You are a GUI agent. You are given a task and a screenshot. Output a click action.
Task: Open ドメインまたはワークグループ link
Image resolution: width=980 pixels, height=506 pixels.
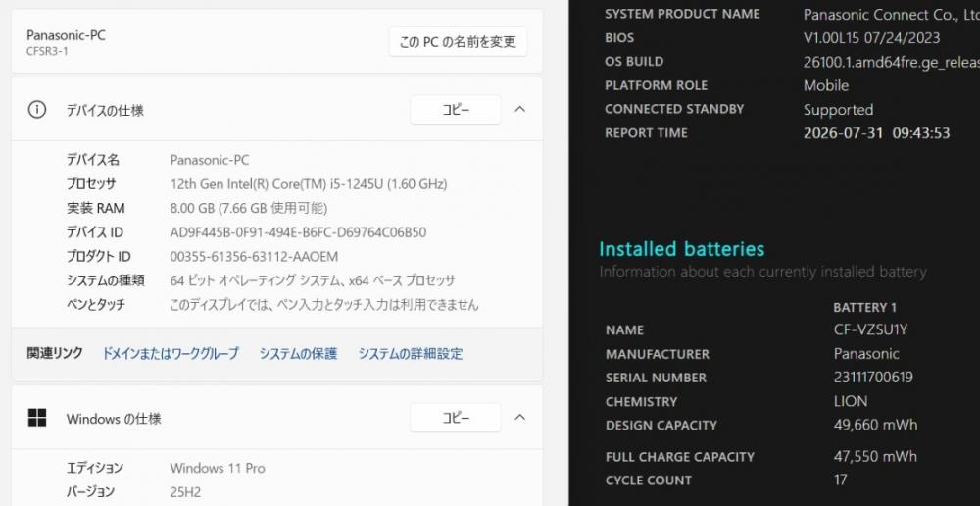pyautogui.click(x=170, y=353)
